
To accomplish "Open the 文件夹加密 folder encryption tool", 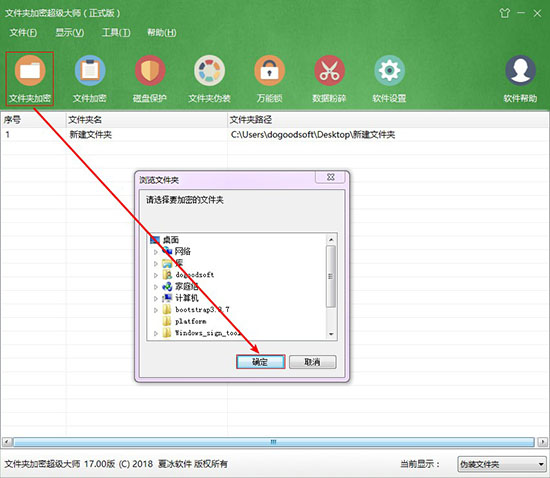I will [30, 79].
